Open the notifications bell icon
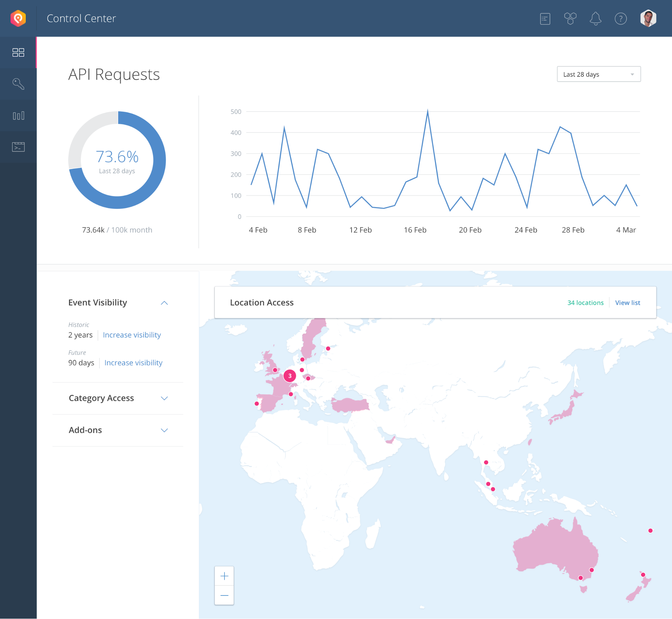 coord(595,19)
